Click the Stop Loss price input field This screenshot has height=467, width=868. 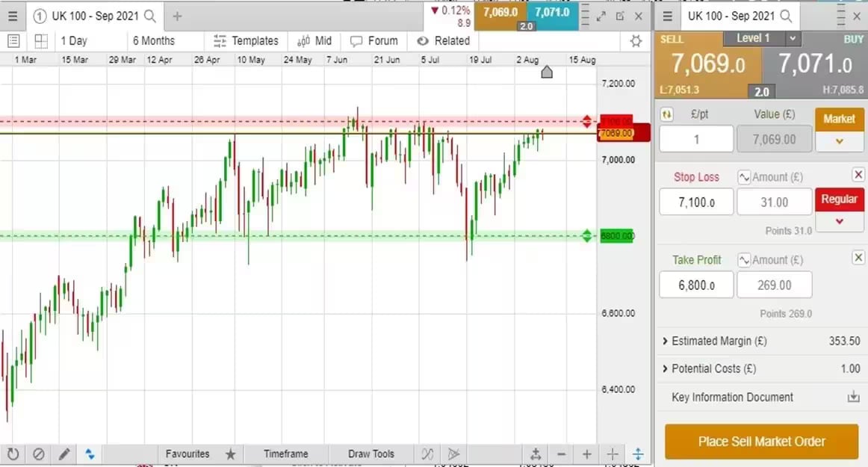pyautogui.click(x=695, y=202)
